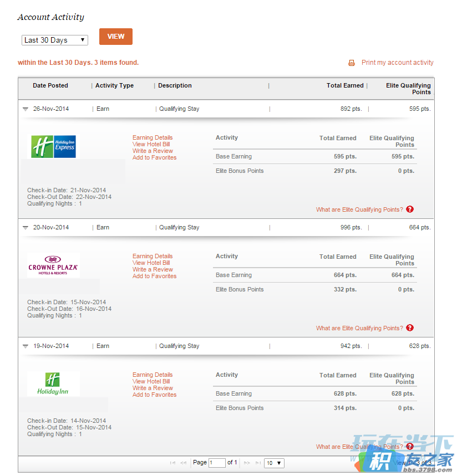Collapse the 20-Nov-2014 stay row
The image size is (457, 476).
tap(26, 228)
